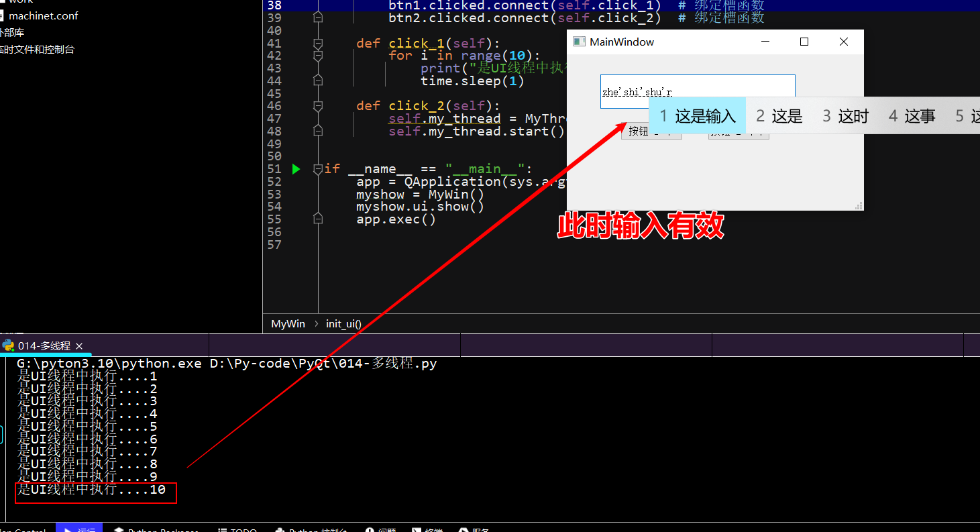Choose IME candidate 1 这是输入
The image size is (980, 532).
(x=698, y=116)
